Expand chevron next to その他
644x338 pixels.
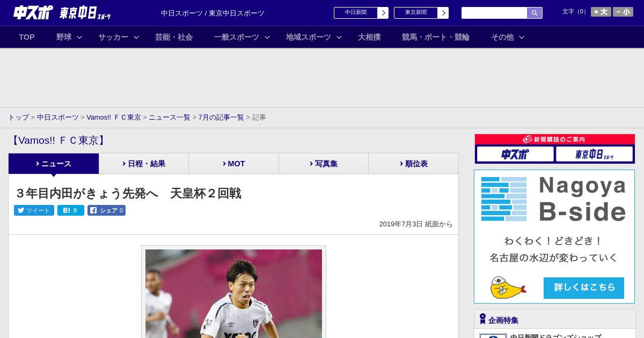click(x=522, y=37)
